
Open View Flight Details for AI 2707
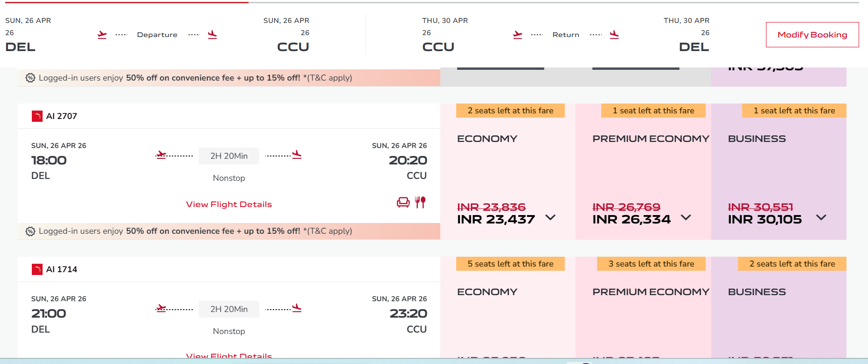[228, 204]
